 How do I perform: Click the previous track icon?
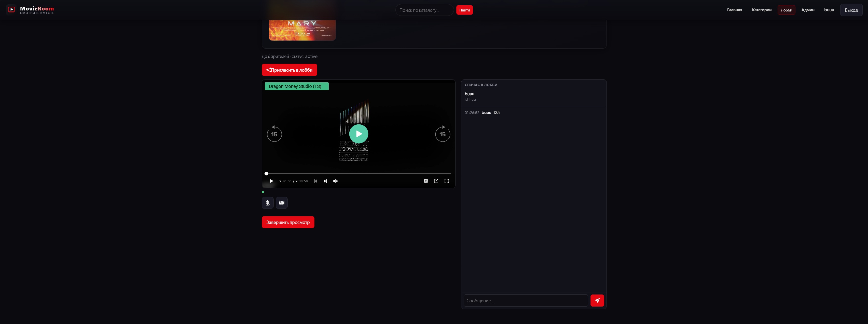click(315, 181)
